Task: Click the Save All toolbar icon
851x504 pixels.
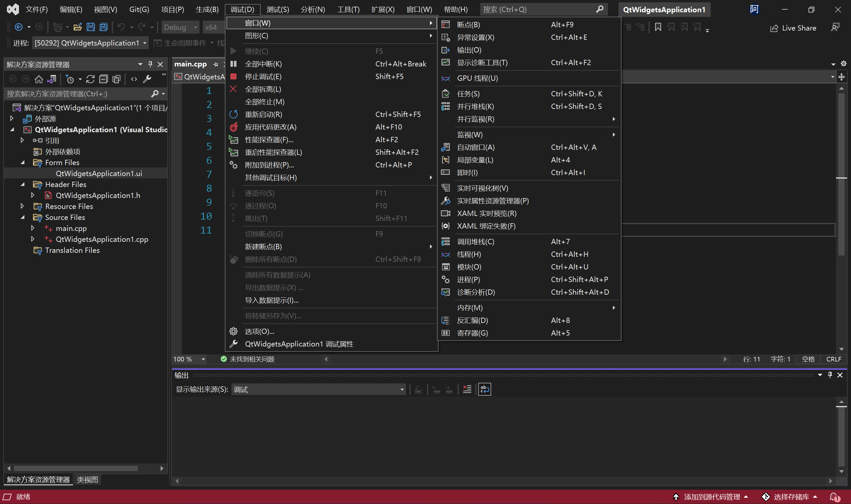Action: tap(103, 27)
